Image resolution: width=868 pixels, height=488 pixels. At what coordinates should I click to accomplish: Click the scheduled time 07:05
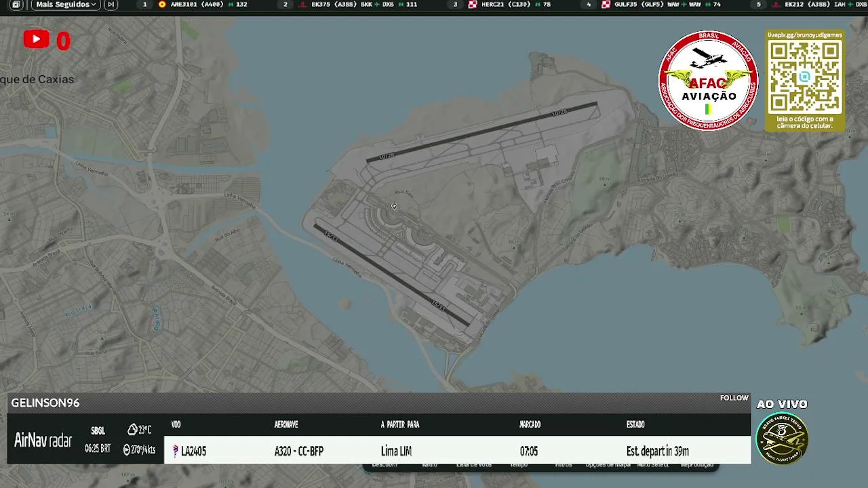(529, 451)
